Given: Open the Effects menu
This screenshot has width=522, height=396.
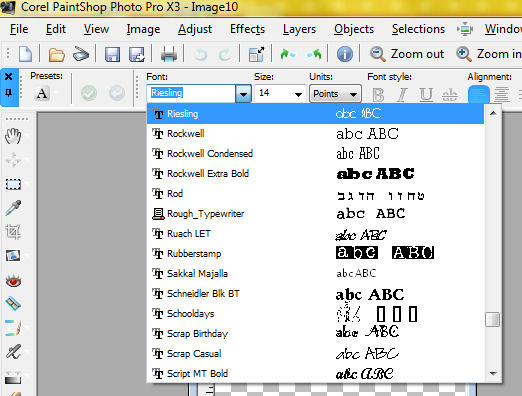Looking at the screenshot, I should point(247,29).
